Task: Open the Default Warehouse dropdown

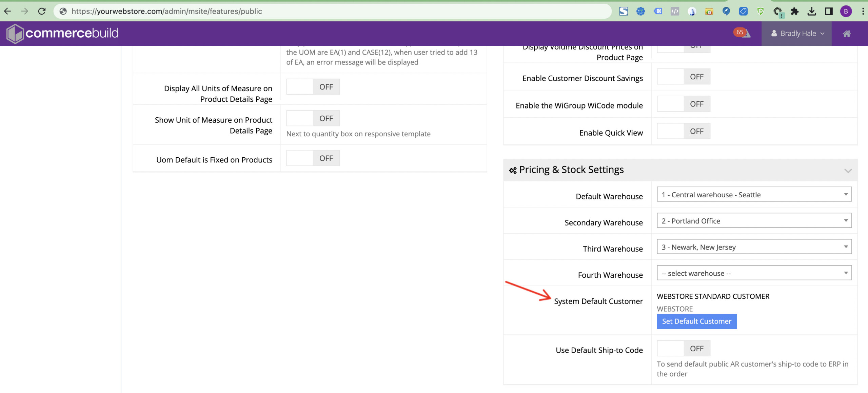Action: pos(754,195)
